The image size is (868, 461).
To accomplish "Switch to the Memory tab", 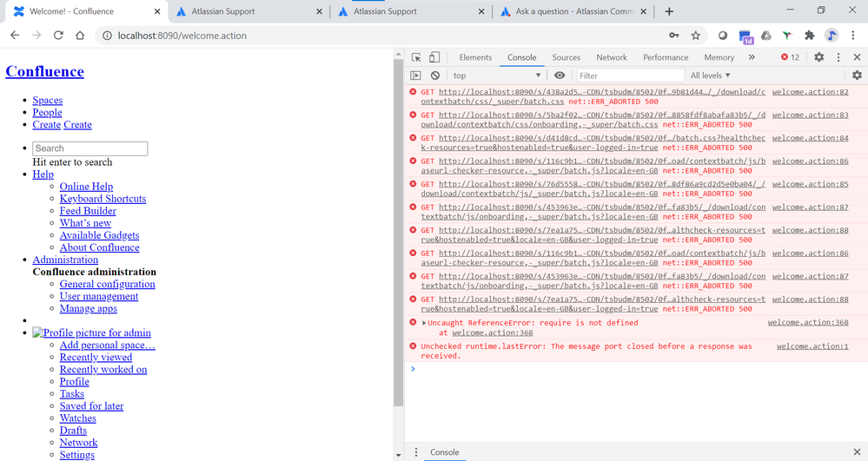I will coord(719,57).
